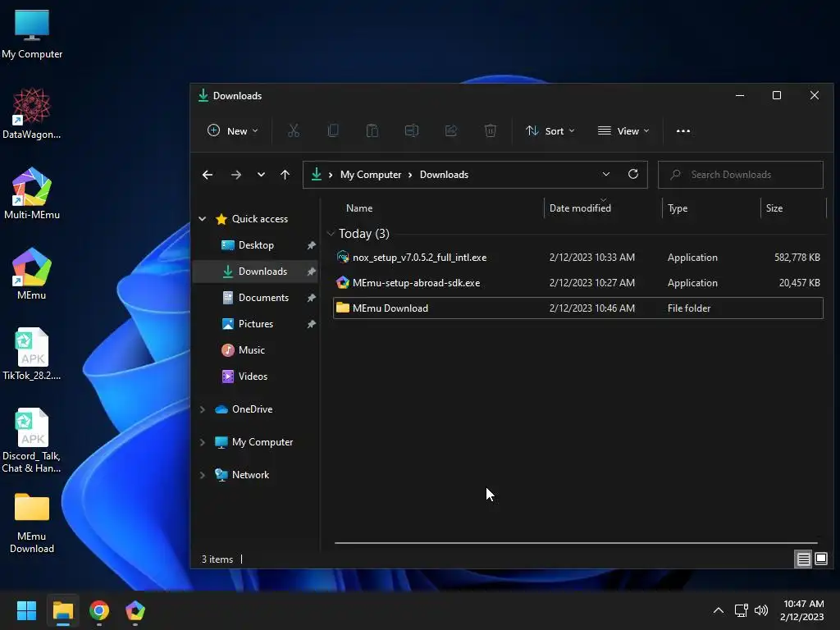The image size is (840, 630).
Task: Expand the Network tree node
Action: (203, 475)
